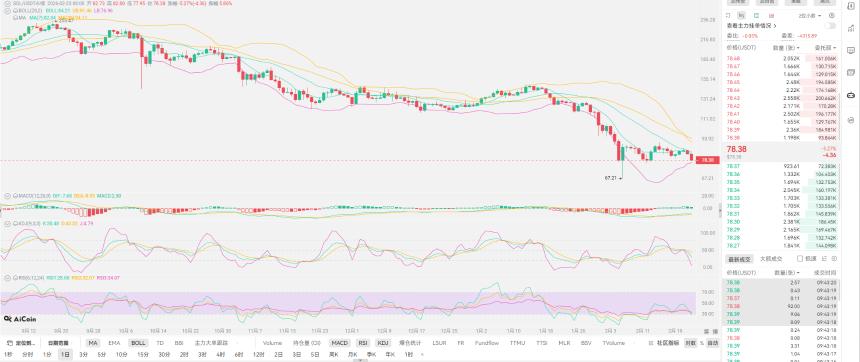Toggle the RSI sub-indicator

tap(363, 343)
